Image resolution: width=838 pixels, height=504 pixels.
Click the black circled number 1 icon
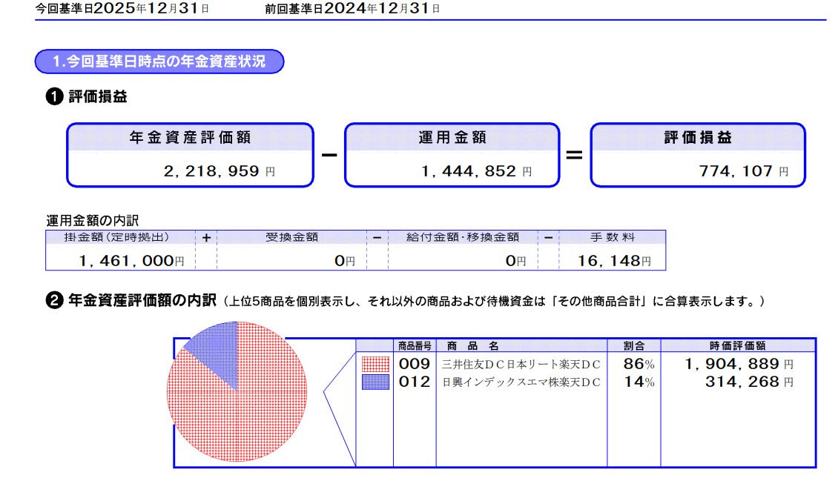[54, 97]
